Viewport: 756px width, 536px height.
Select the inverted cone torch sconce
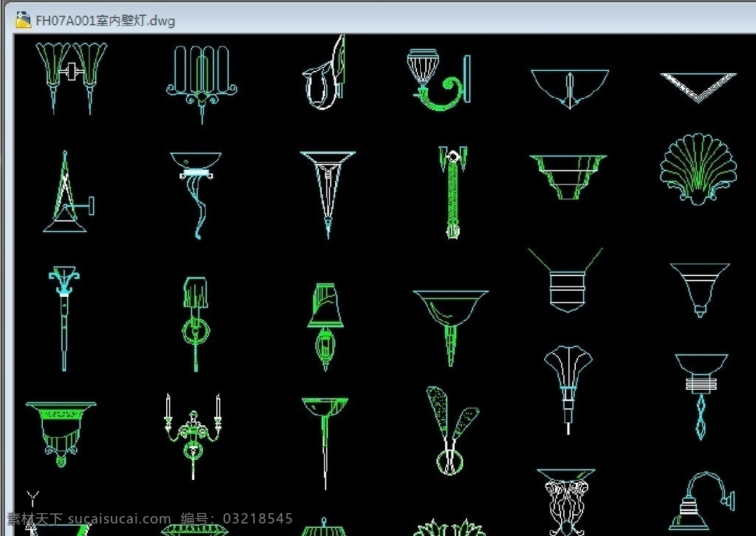click(328, 194)
